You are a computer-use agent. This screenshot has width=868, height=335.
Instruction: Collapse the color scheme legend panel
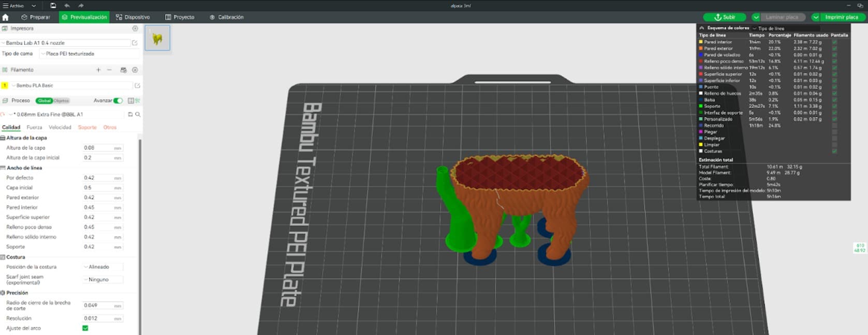click(702, 28)
